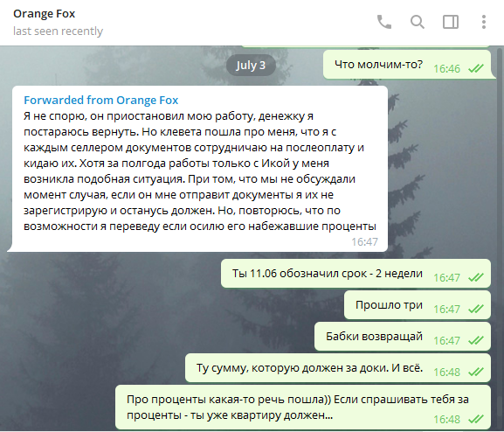Open 'Forwarded from Orange Fox' link

[101, 100]
